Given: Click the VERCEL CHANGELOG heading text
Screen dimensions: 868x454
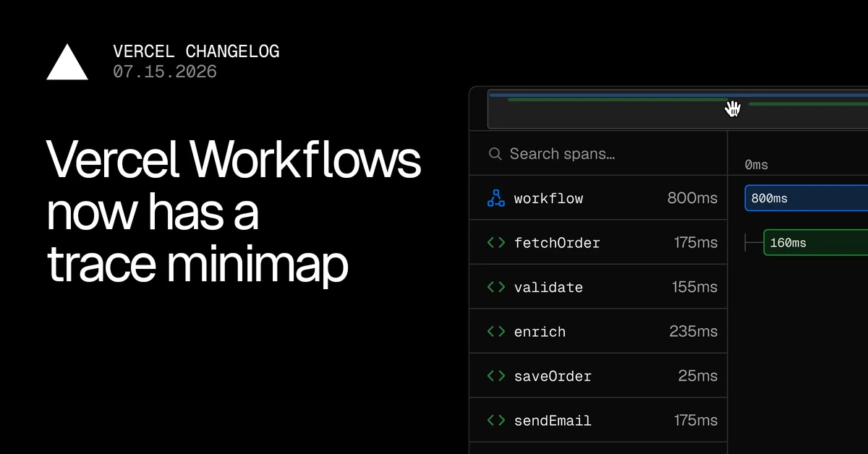Looking at the screenshot, I should [196, 52].
